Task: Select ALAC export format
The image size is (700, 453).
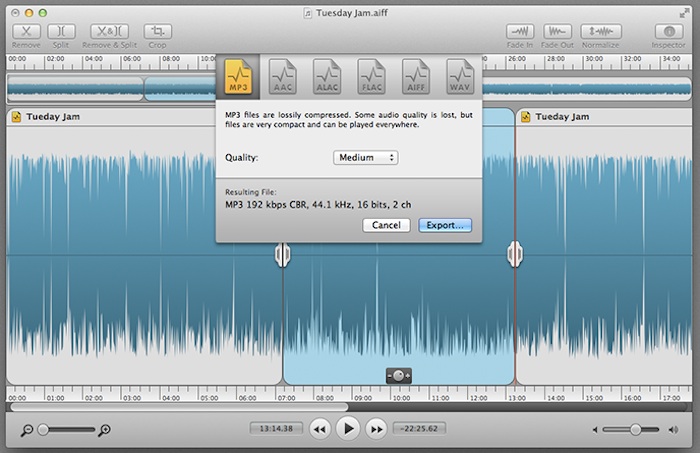Action: [x=327, y=77]
